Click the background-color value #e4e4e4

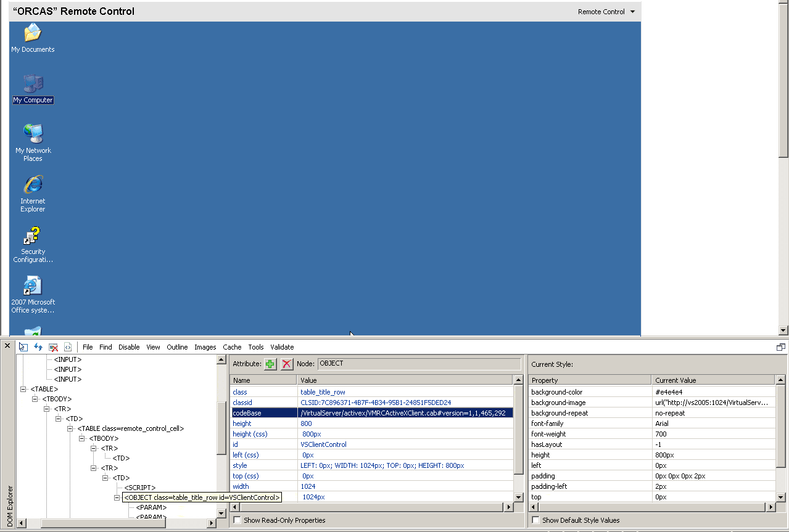point(669,392)
